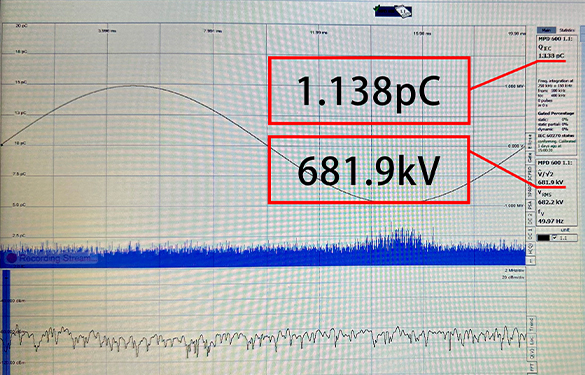Image resolution: width=585 pixels, height=375 pixels.
Task: Click the blue cursor bar in spectrum chart
Action: pyautogui.click(x=6, y=321)
